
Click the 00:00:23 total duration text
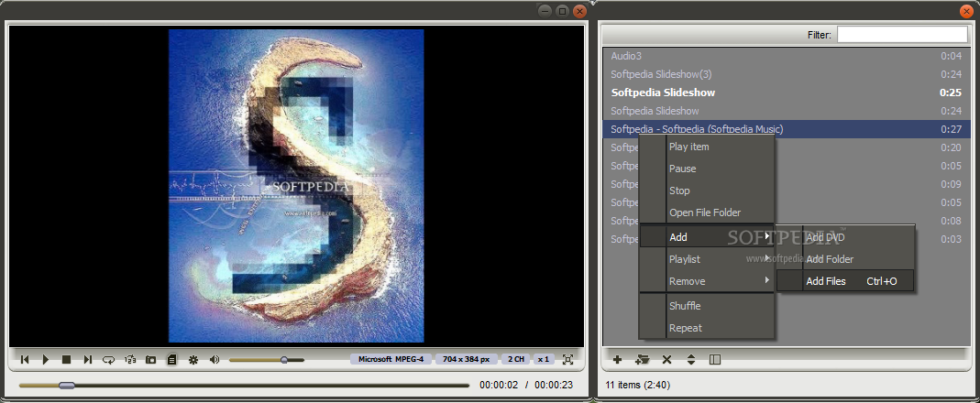(x=554, y=385)
